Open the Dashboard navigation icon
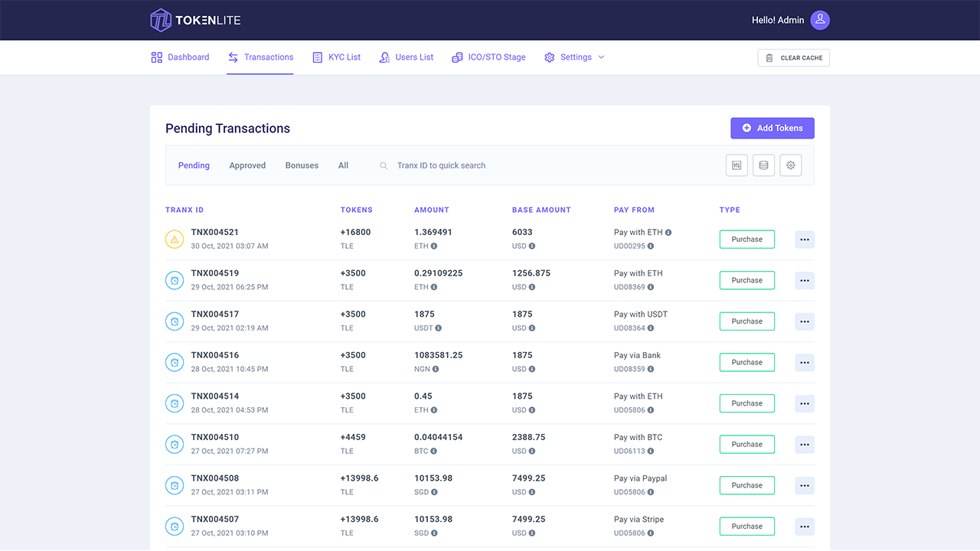This screenshot has height=551, width=980. (157, 57)
